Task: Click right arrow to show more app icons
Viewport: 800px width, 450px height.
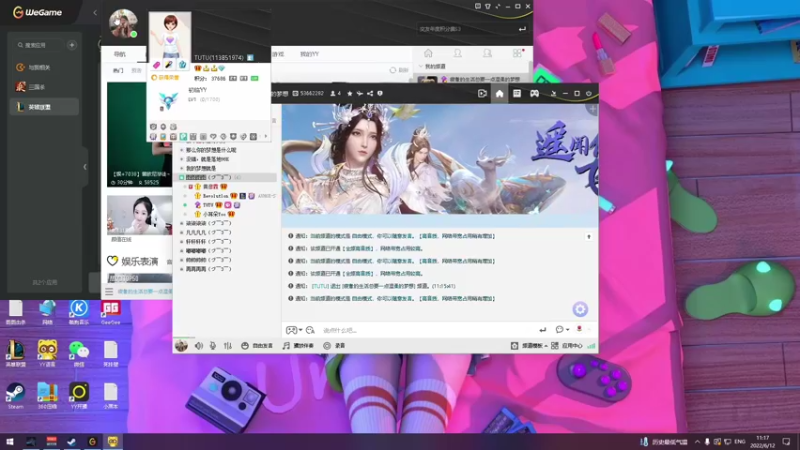Action: pos(266,136)
